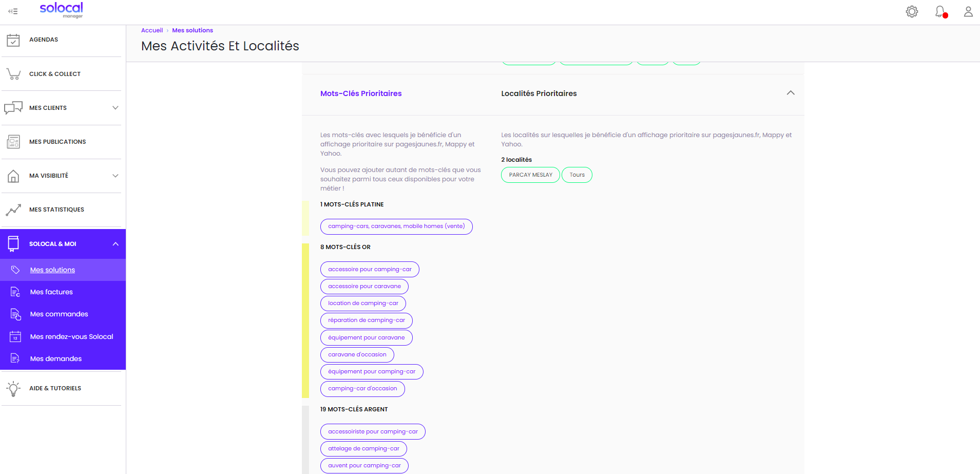Open settings via the gear icon
Screen dimensions: 980x474
pos(912,11)
